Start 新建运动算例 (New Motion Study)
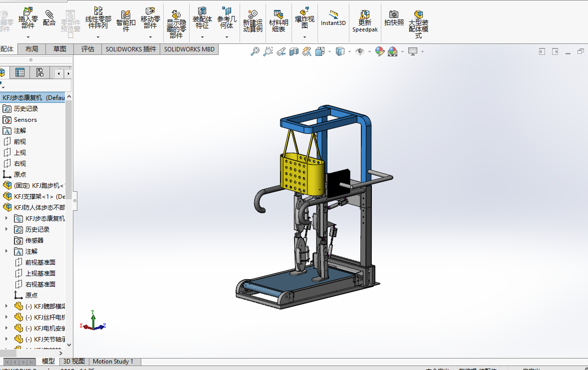The width and height of the screenshot is (588, 370). [x=253, y=21]
